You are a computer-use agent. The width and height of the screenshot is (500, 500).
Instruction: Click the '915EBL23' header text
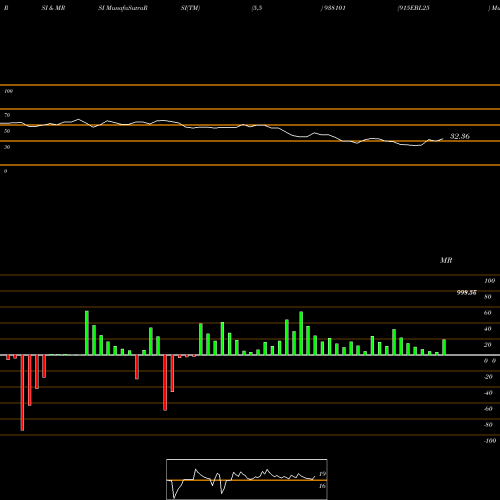(414, 8)
